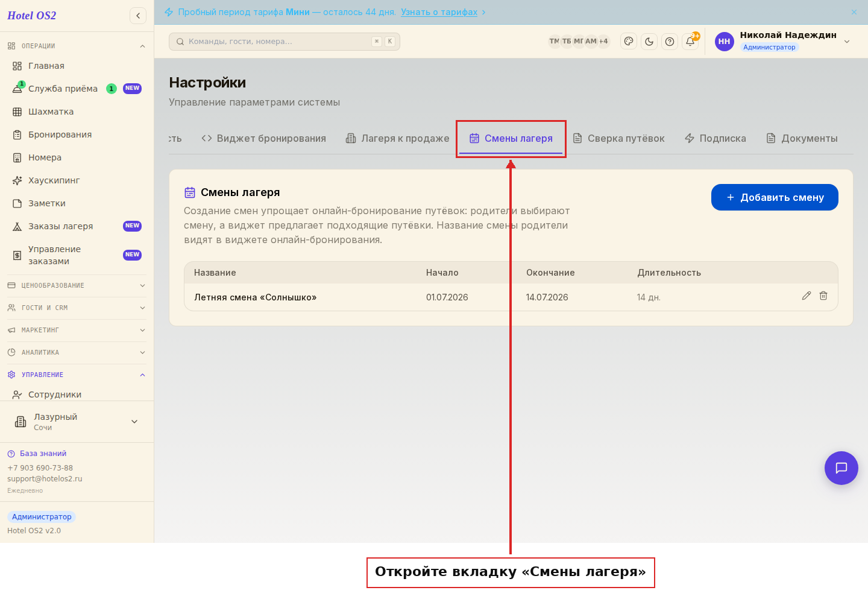Close the trial period banner
868x602 pixels.
pyautogui.click(x=854, y=12)
